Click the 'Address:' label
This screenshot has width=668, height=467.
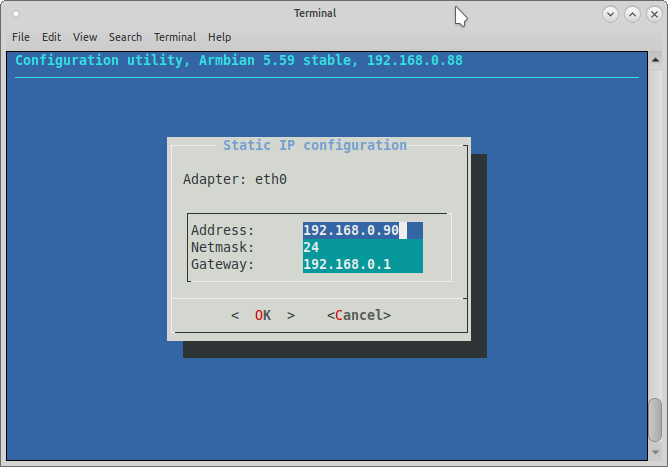[x=222, y=230]
